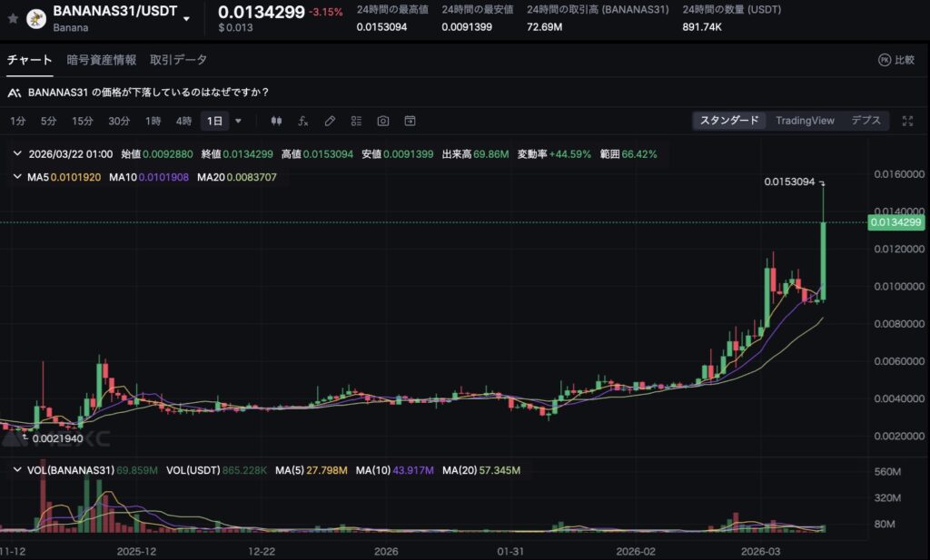Click the 比較 compare button
This screenshot has width=930, height=560.
[x=895, y=60]
